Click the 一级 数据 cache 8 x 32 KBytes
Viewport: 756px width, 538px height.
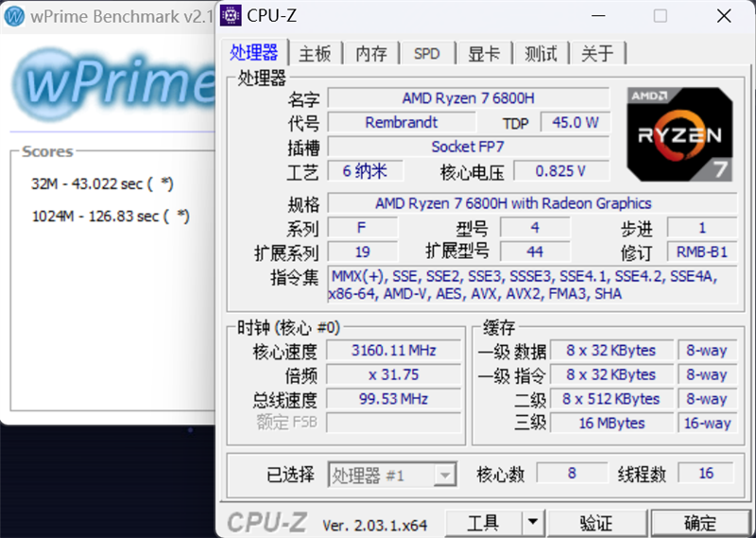pyautogui.click(x=611, y=350)
